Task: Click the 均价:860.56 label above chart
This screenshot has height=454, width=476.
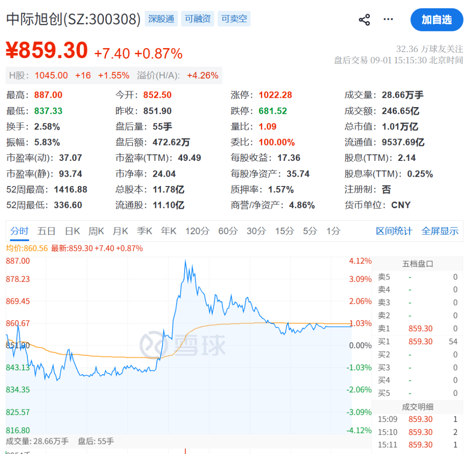Action: pos(27,249)
